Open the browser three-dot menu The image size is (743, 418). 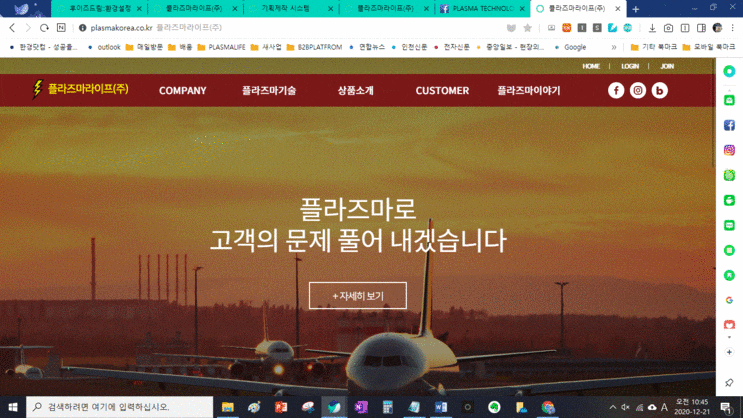point(733,28)
